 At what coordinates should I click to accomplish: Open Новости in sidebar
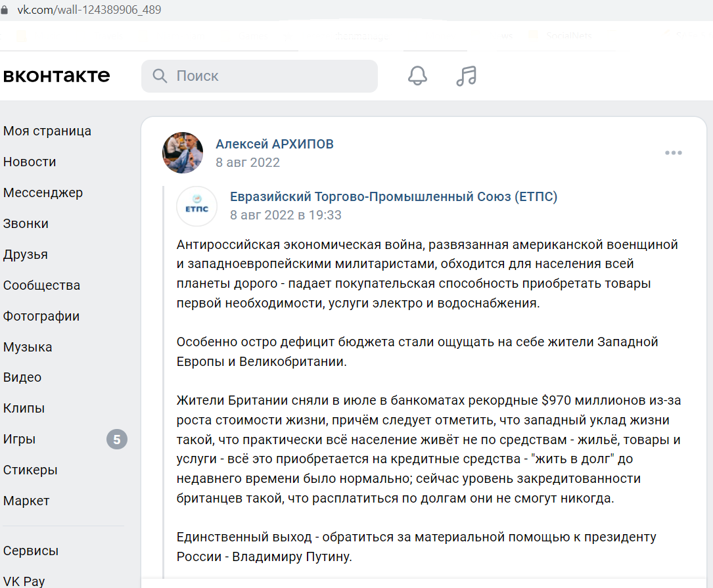tap(30, 162)
